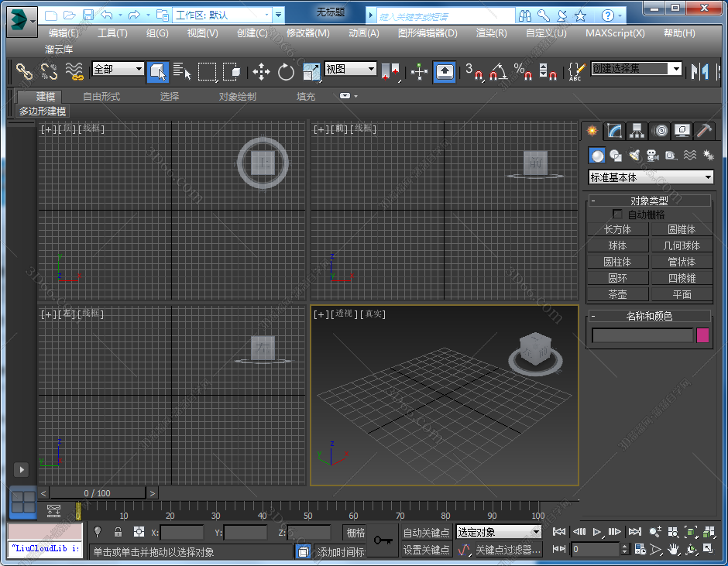This screenshot has height=566, width=728.
Task: Open the 渲染(R) menu
Action: [491, 33]
